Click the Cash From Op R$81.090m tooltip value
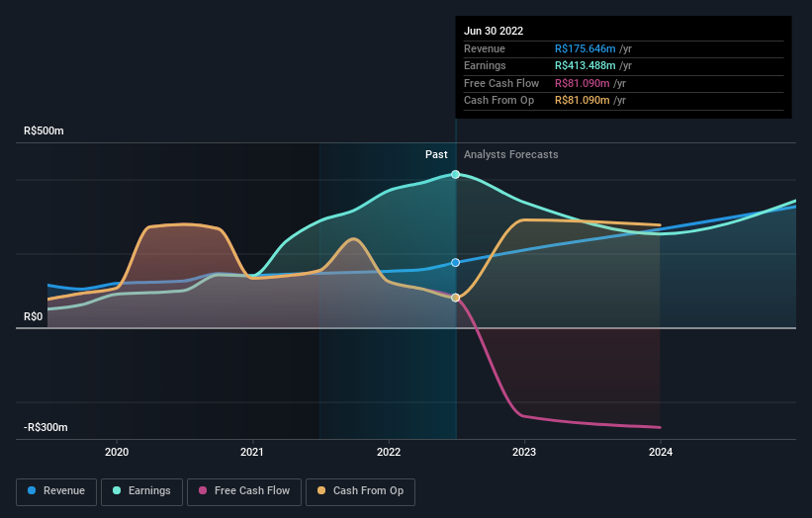 [x=583, y=101]
